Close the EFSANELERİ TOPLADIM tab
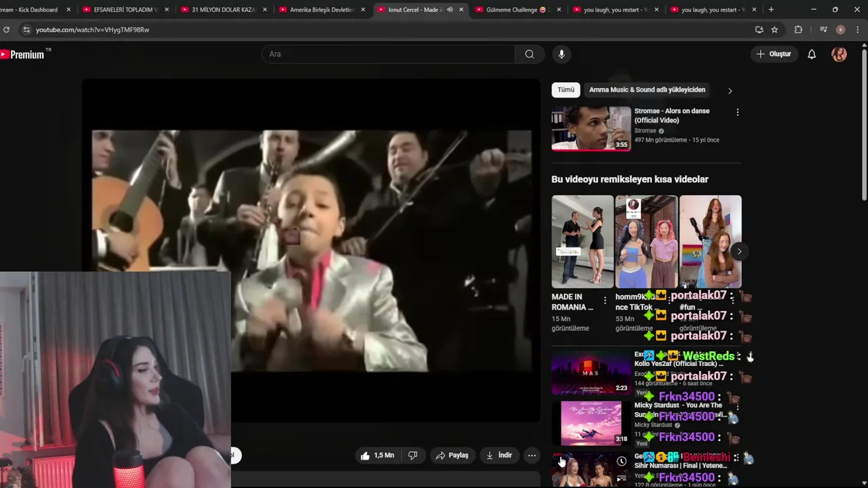This screenshot has width=868, height=488. click(167, 9)
